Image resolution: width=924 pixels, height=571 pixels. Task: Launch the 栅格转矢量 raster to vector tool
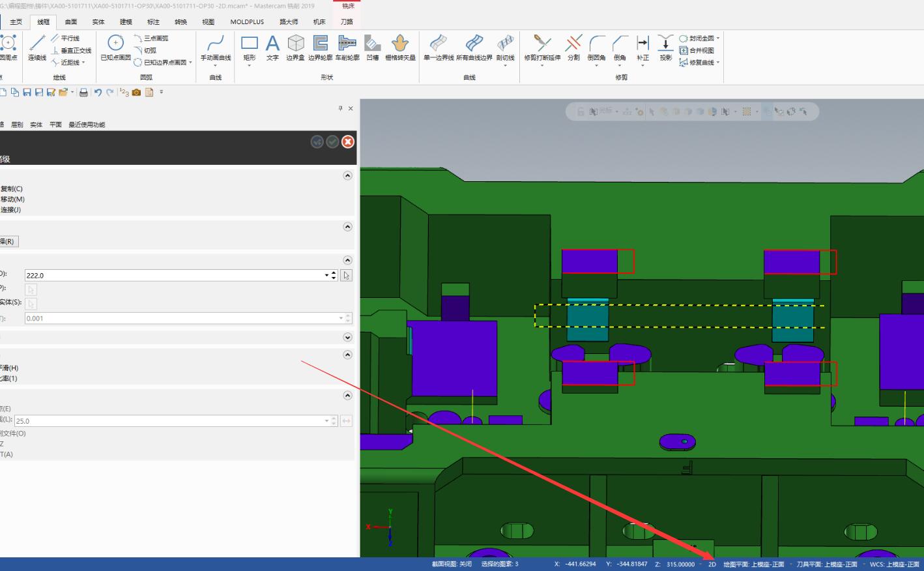(400, 48)
